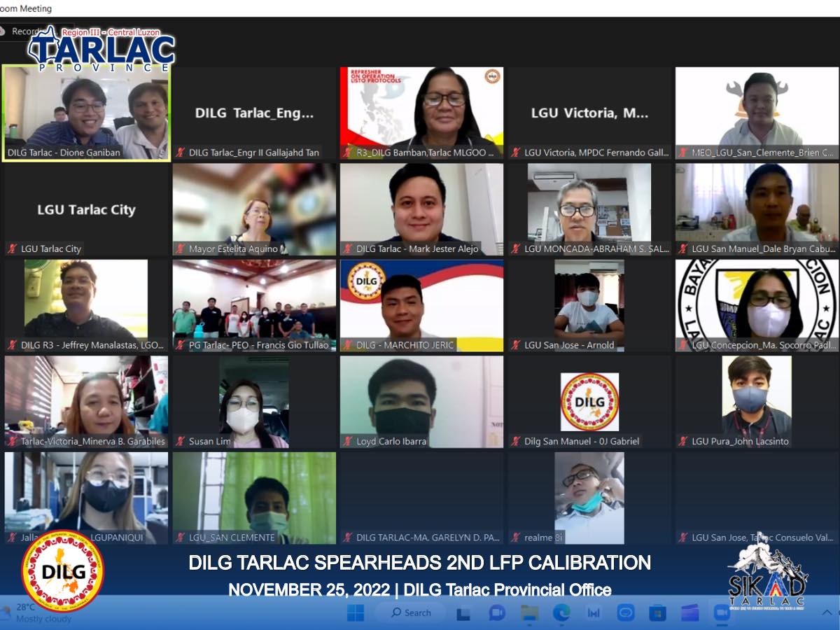
Task: Click muted mic icon on DILG - MARCHITO JERIC tile
Action: click(348, 345)
